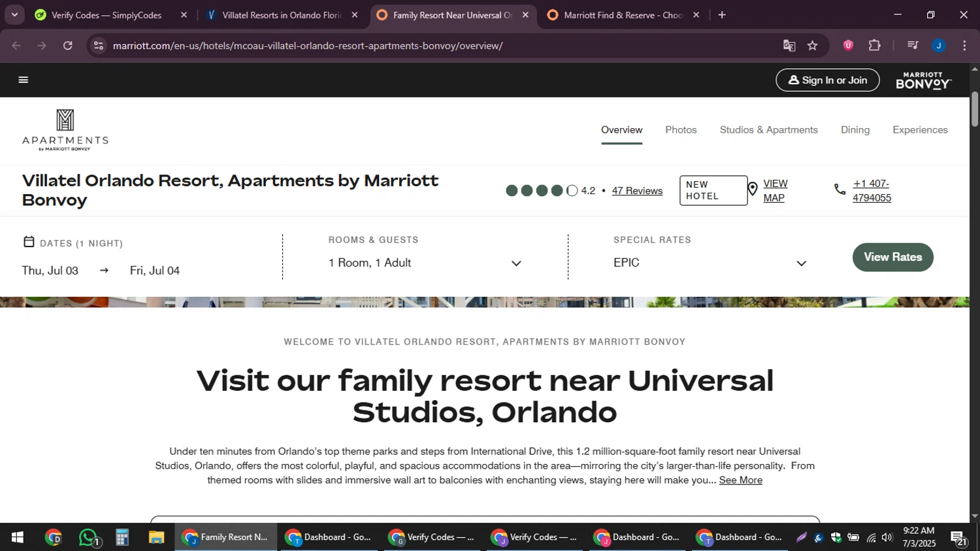Open Calculator from the taskbar
This screenshot has width=980, height=551.
122,537
